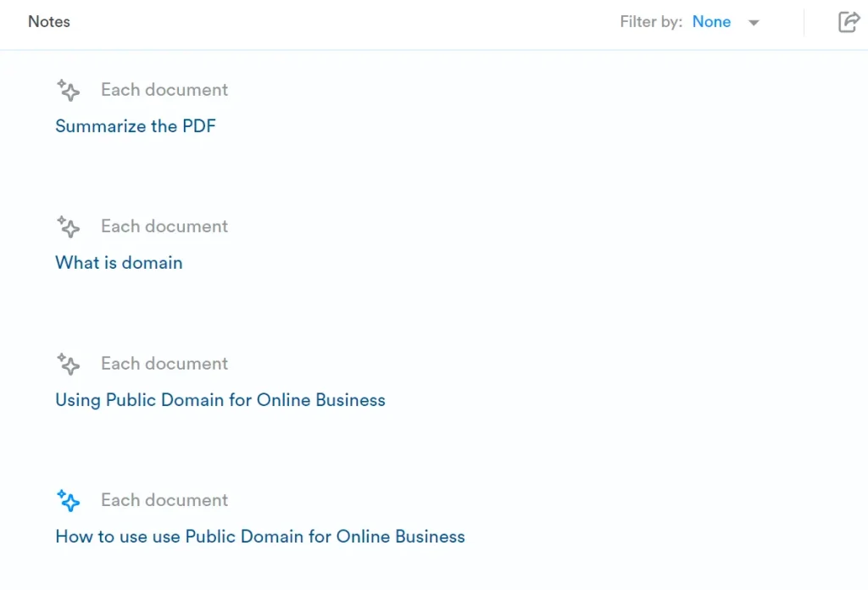The height and width of the screenshot is (590, 868).
Task: Click the export notes share icon
Action: pyautogui.click(x=848, y=22)
